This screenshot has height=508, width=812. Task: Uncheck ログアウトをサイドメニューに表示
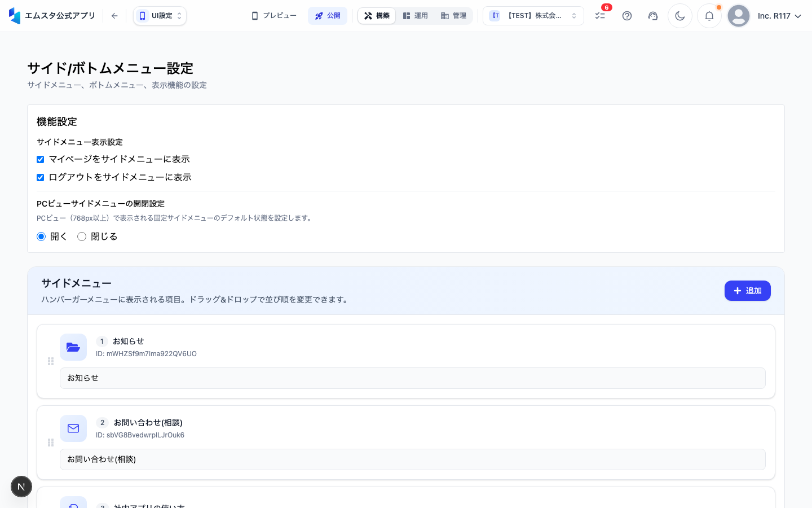pyautogui.click(x=41, y=178)
